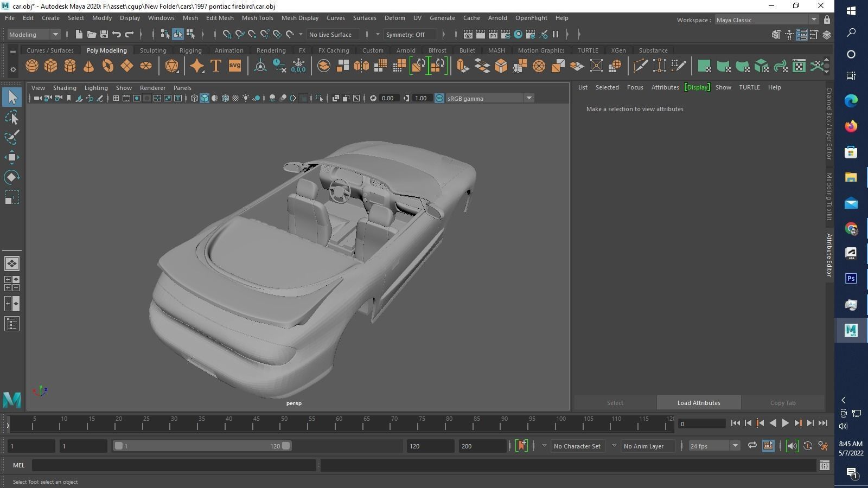The width and height of the screenshot is (868, 488).
Task: Toggle the color management ON button
Action: coord(439,98)
